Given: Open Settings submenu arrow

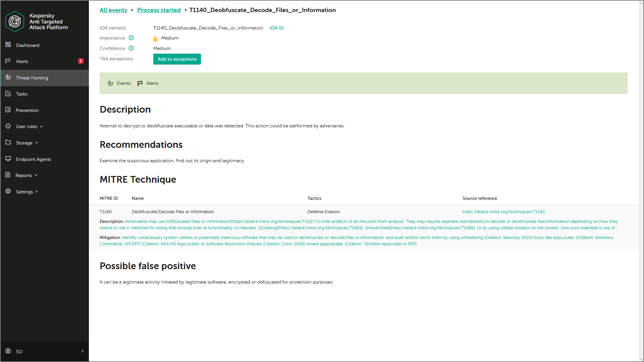Looking at the screenshot, I should click(x=37, y=192).
